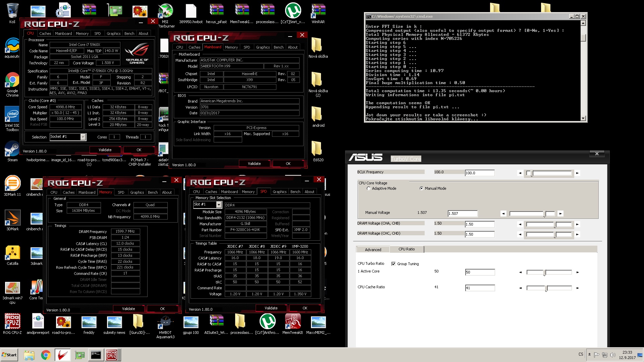Screen dimensions: 644x362
Task: Open Intel SSD Toolbox desktop icon
Action: [x=12, y=119]
